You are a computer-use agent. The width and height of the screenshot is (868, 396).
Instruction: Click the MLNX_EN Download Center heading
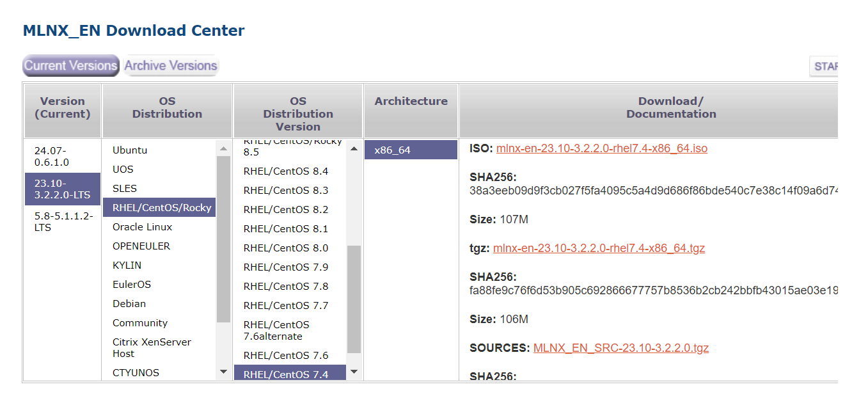tap(134, 30)
